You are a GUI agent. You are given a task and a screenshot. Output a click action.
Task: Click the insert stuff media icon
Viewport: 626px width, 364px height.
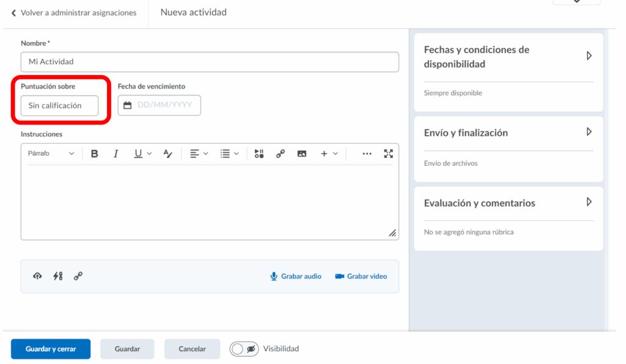[x=259, y=154]
